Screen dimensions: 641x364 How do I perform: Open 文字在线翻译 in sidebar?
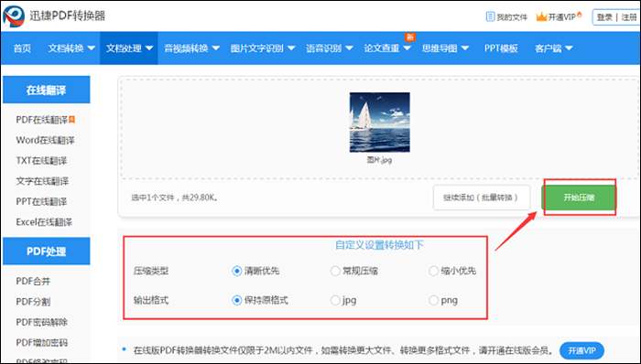click(x=42, y=181)
